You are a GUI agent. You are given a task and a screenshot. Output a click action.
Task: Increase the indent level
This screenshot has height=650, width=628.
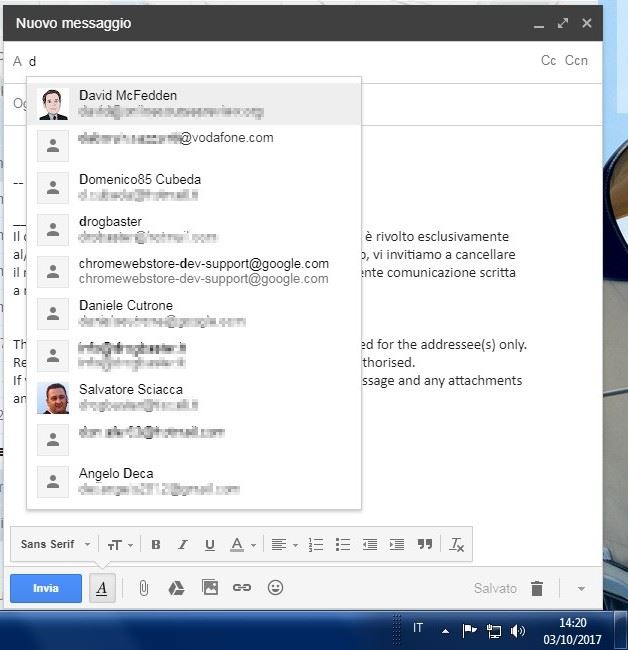[x=397, y=545]
